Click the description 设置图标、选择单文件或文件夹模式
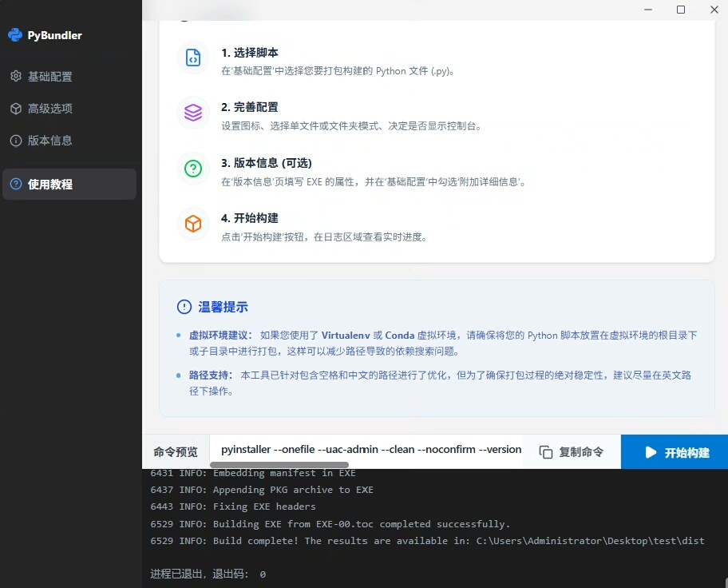This screenshot has width=728, height=588. 351,126
